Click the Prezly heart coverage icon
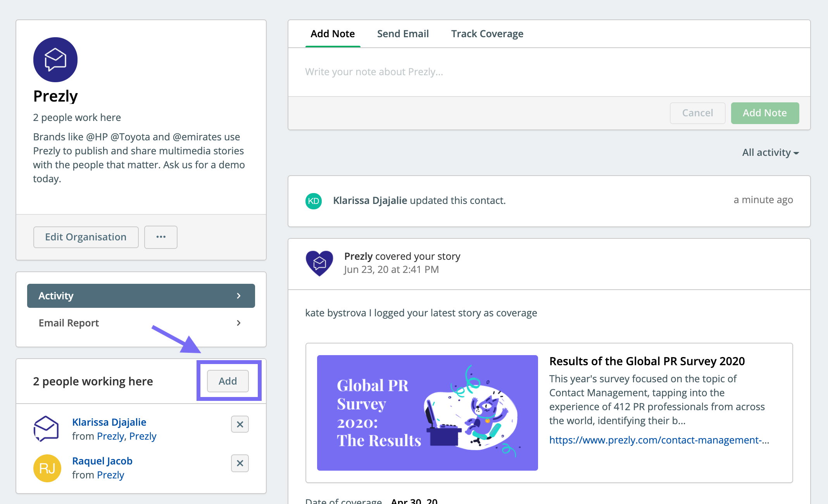828x504 pixels. coord(319,263)
